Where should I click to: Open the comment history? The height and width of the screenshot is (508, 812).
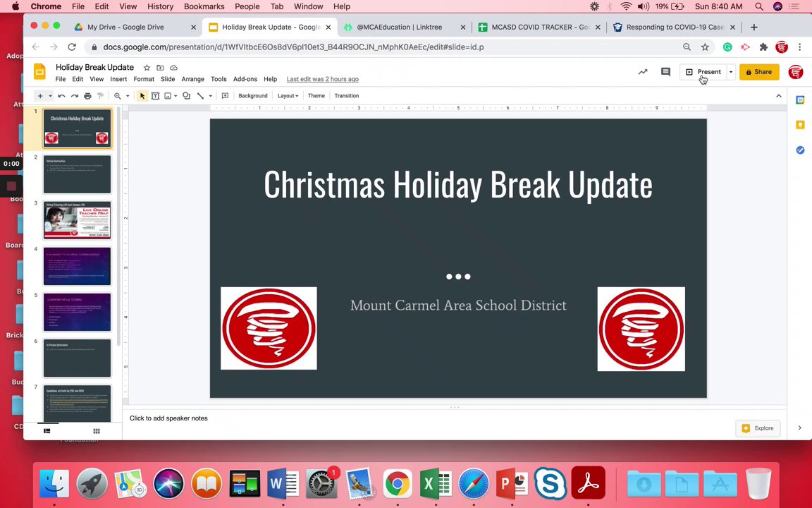[x=666, y=72]
